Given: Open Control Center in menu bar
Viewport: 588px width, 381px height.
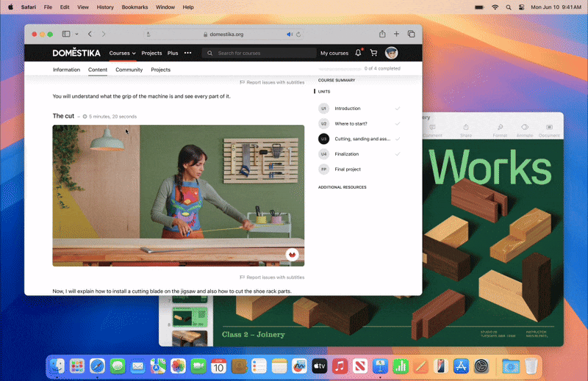Looking at the screenshot, I should pyautogui.click(x=522, y=7).
